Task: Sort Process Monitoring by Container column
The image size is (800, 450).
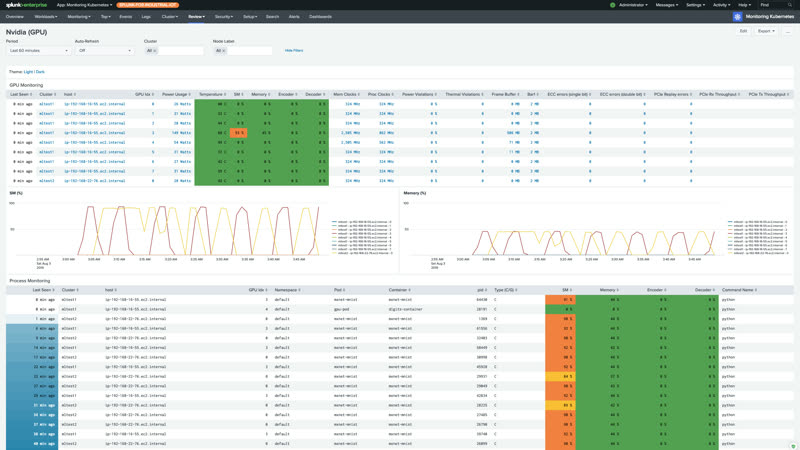Action: point(400,290)
